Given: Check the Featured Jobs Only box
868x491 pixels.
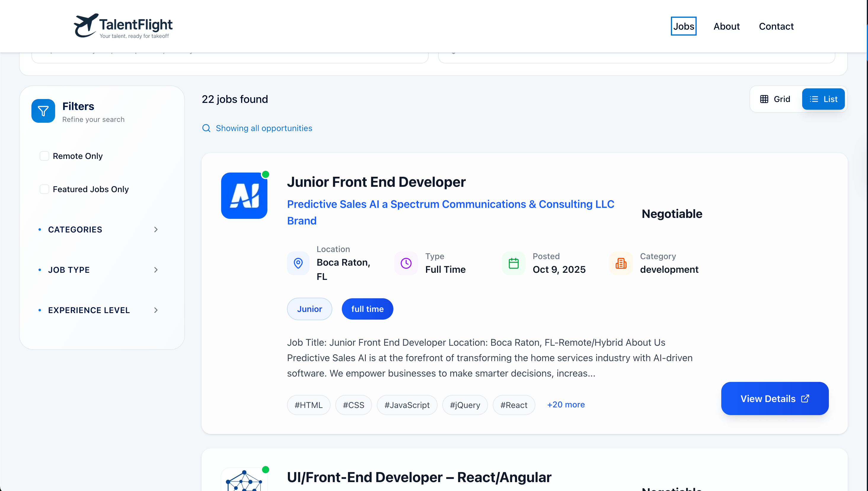Looking at the screenshot, I should [x=44, y=189].
